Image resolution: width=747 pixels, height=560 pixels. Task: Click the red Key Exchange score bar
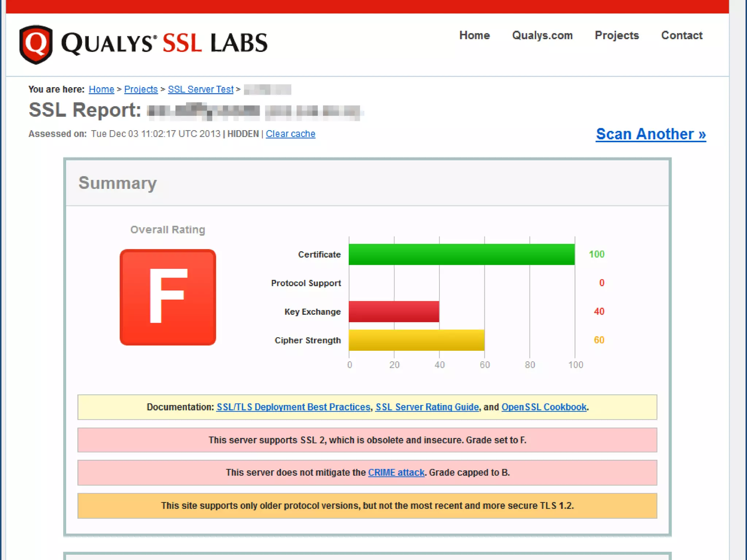coord(394,311)
